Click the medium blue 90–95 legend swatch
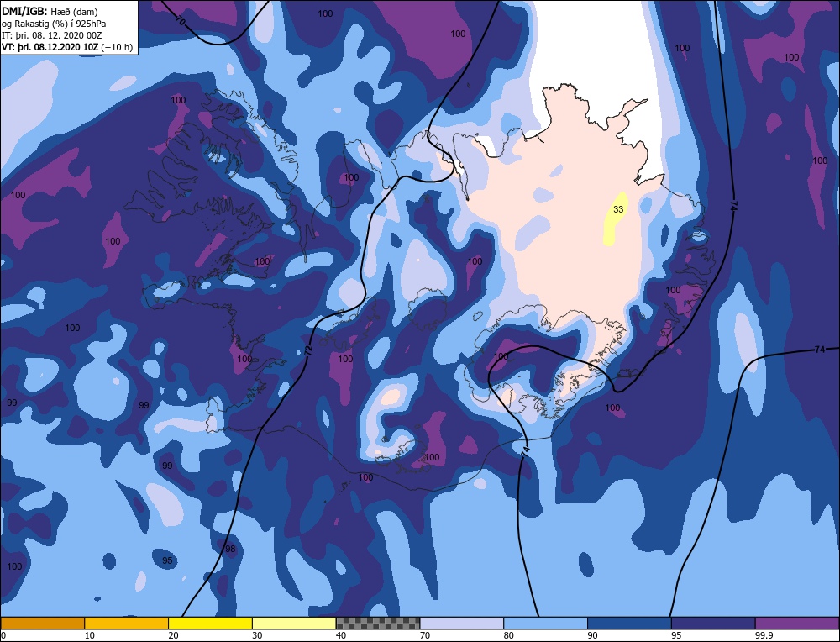This screenshot has width=840, height=642. 629,623
